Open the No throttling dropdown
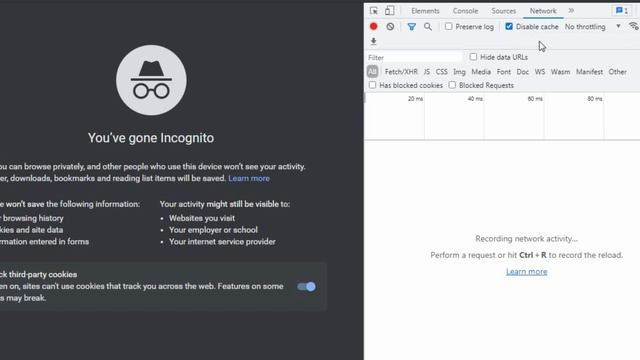Screen dimensions: 640x360 [x=593, y=27]
